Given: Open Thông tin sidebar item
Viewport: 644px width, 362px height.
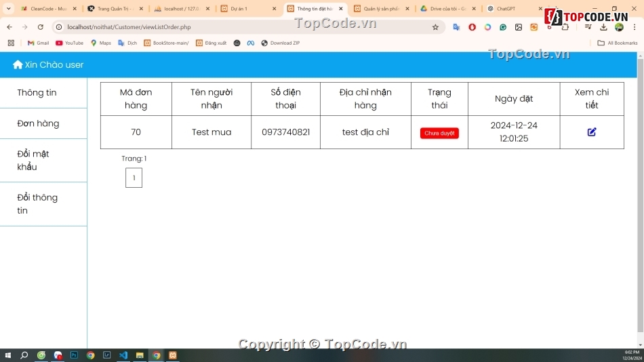Looking at the screenshot, I should point(43,93).
